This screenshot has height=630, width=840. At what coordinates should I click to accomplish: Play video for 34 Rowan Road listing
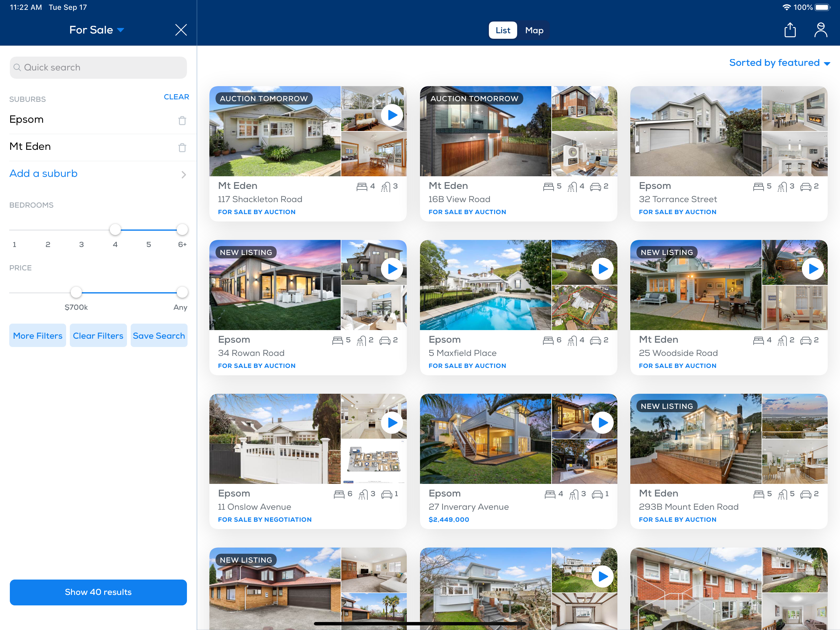tap(392, 269)
